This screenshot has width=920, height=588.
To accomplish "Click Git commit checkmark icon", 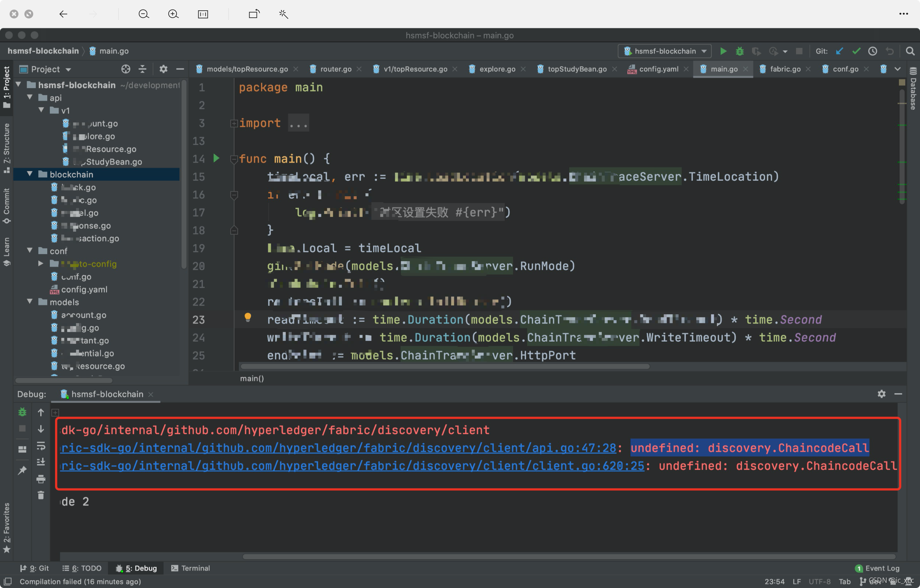I will coord(856,51).
